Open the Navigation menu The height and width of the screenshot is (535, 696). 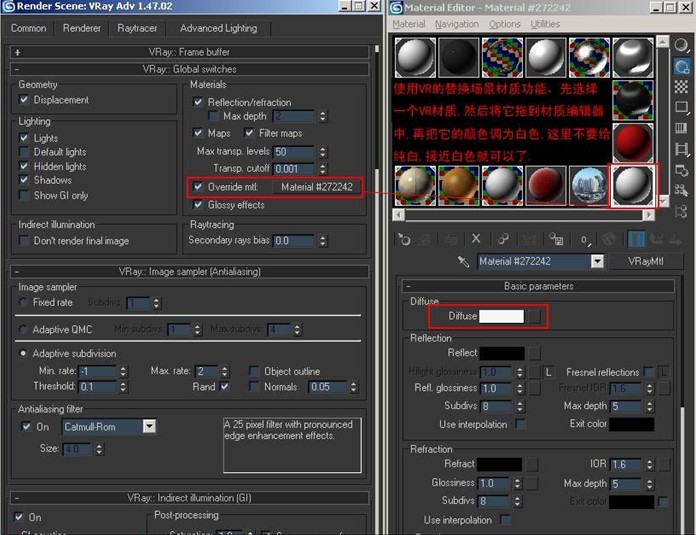click(457, 24)
